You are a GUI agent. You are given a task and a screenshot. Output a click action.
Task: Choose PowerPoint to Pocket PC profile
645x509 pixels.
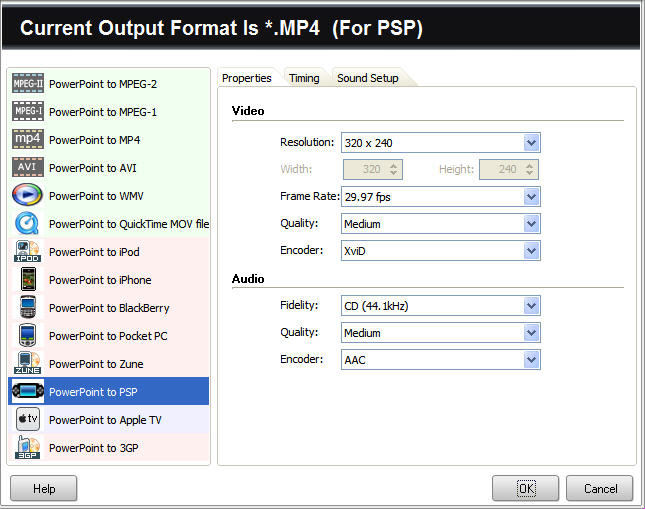[x=109, y=336]
